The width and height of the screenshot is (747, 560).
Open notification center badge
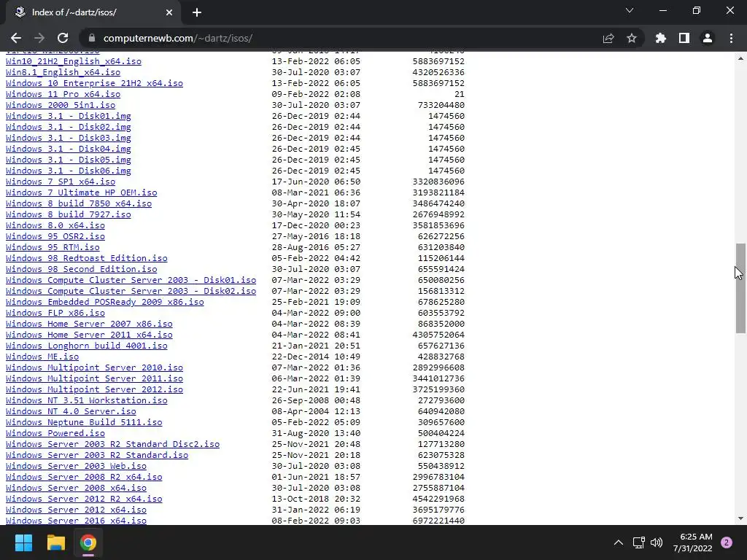pos(727,542)
